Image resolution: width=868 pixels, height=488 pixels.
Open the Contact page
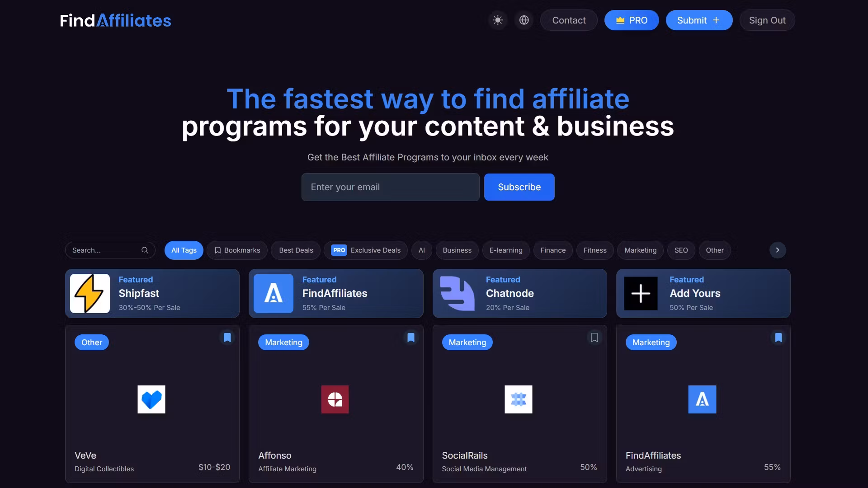click(569, 20)
